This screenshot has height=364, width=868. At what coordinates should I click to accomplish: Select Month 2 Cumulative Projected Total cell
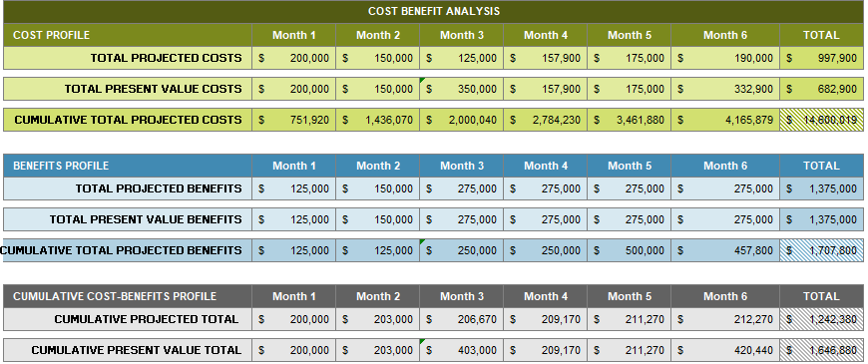377,319
